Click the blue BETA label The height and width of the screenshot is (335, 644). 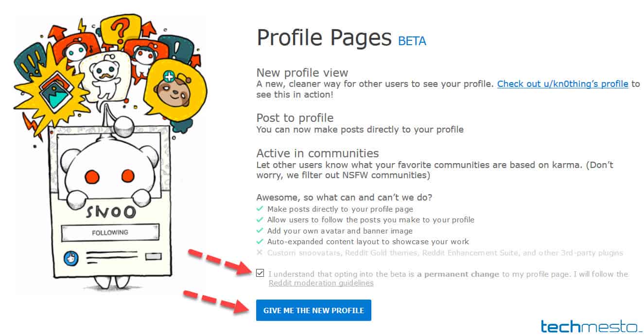click(412, 41)
